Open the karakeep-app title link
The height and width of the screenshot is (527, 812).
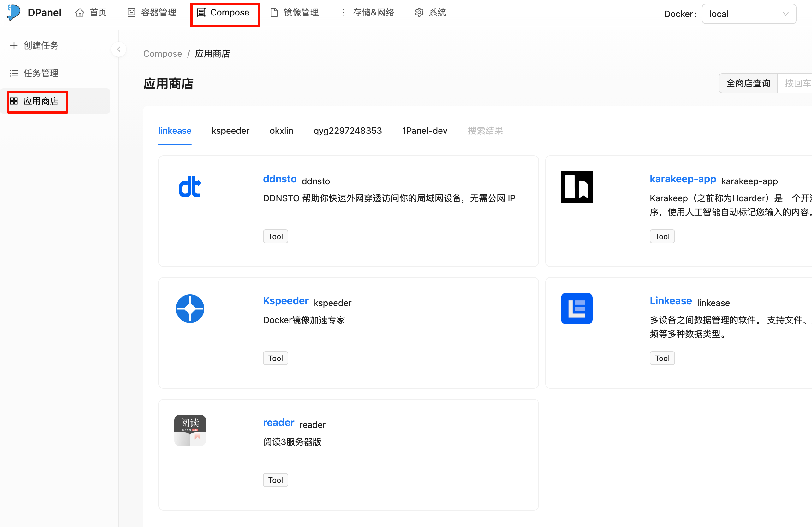tap(683, 179)
